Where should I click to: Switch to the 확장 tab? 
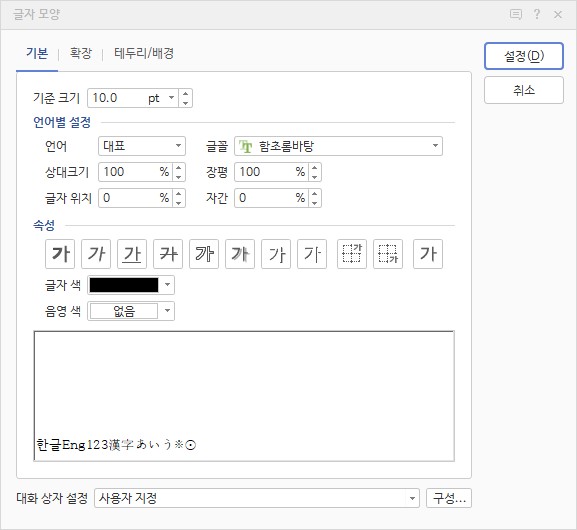(81, 53)
